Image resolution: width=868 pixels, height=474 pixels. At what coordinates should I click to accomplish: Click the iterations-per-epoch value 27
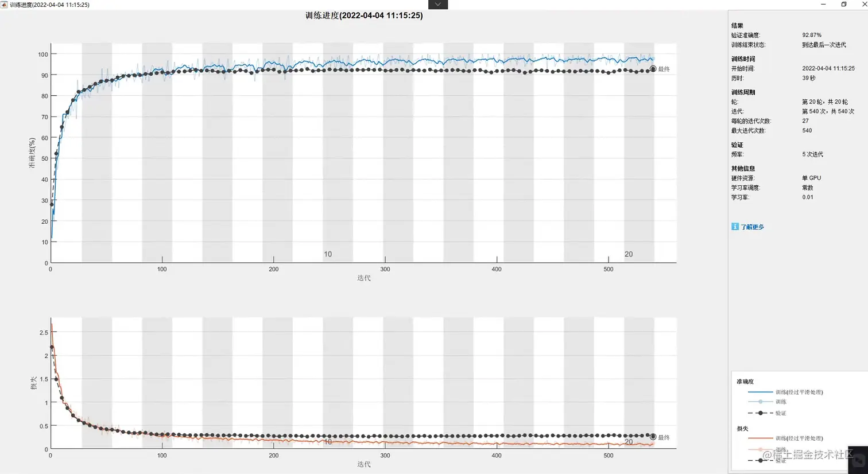tap(805, 121)
